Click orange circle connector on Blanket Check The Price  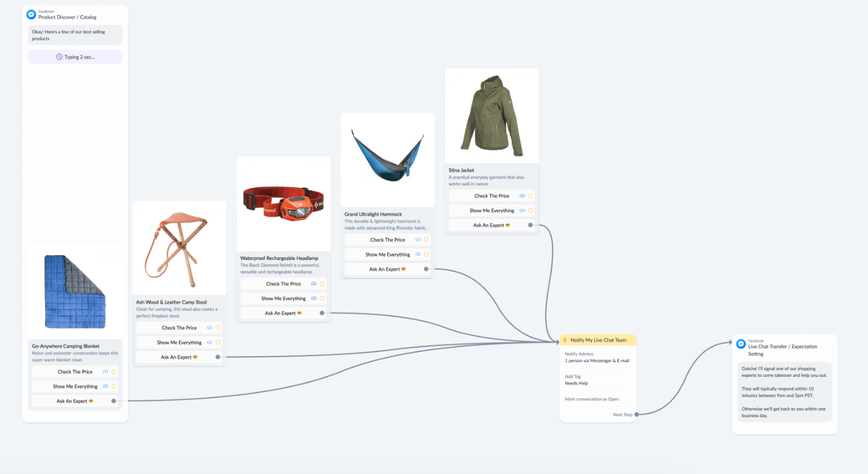[113, 372]
